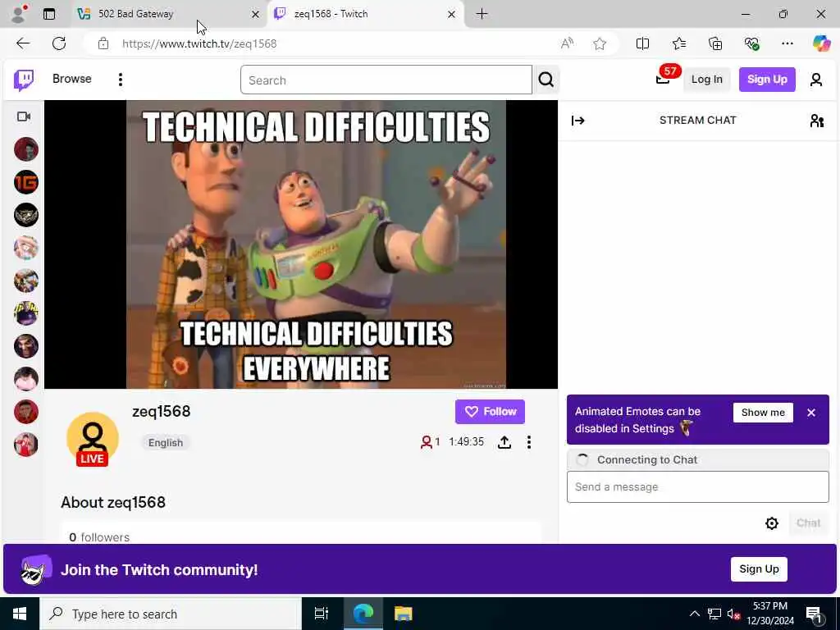This screenshot has height=630, width=840.
Task: Add this page to favorites star
Action: click(600, 43)
